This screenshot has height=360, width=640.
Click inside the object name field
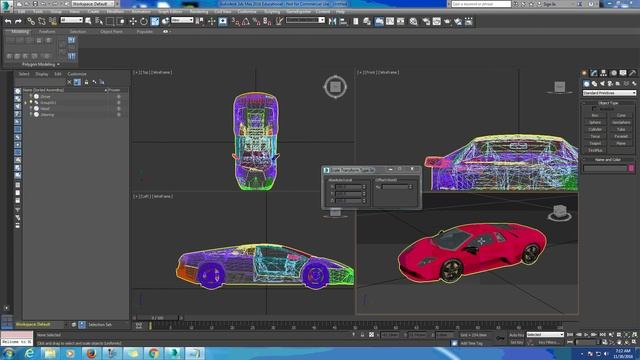point(605,168)
